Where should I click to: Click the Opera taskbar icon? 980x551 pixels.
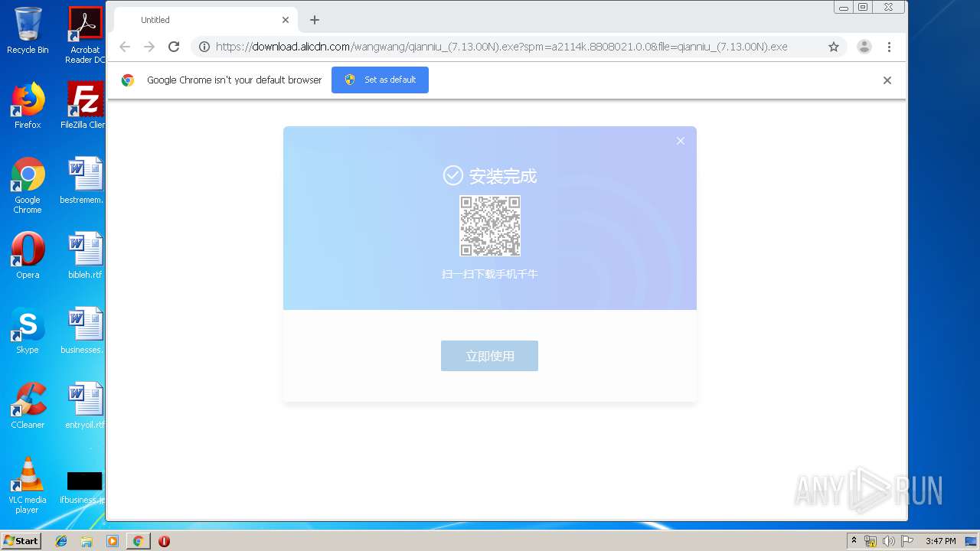tap(164, 541)
